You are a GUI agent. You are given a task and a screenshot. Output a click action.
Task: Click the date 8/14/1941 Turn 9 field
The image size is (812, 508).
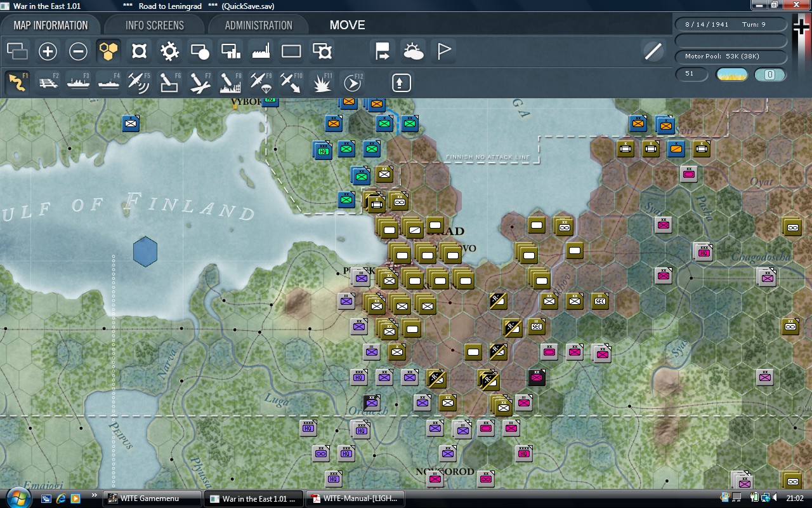click(730, 25)
